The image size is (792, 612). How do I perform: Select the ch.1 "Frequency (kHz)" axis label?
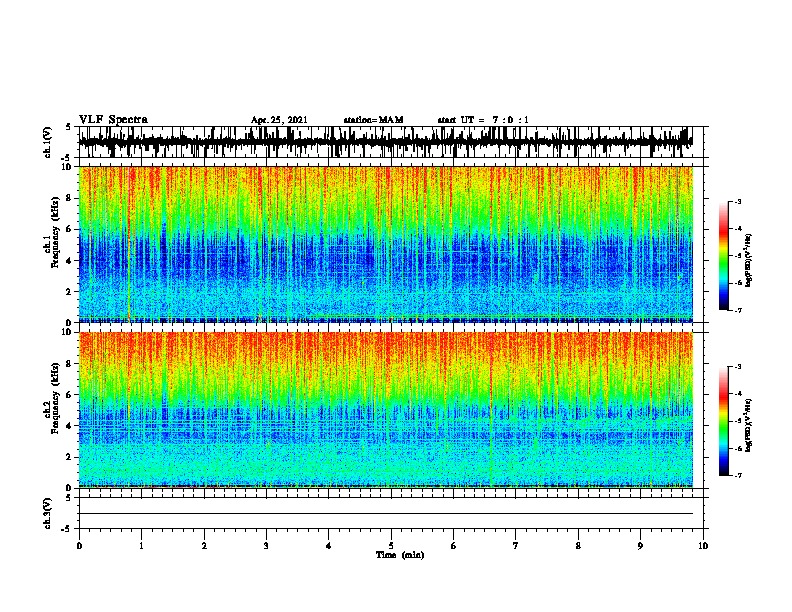[x=55, y=233]
